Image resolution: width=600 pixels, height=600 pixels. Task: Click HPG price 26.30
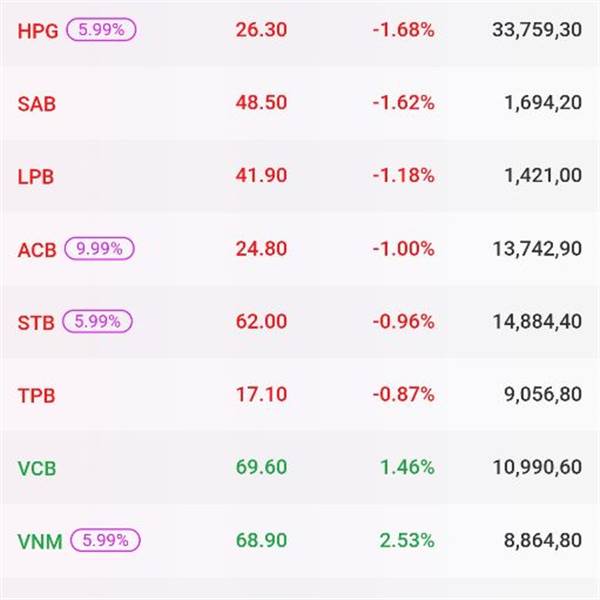pos(261,30)
